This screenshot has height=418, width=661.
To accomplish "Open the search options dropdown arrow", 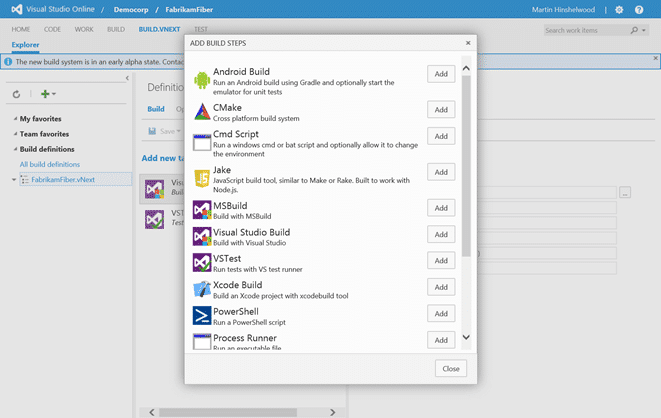I will tap(644, 30).
